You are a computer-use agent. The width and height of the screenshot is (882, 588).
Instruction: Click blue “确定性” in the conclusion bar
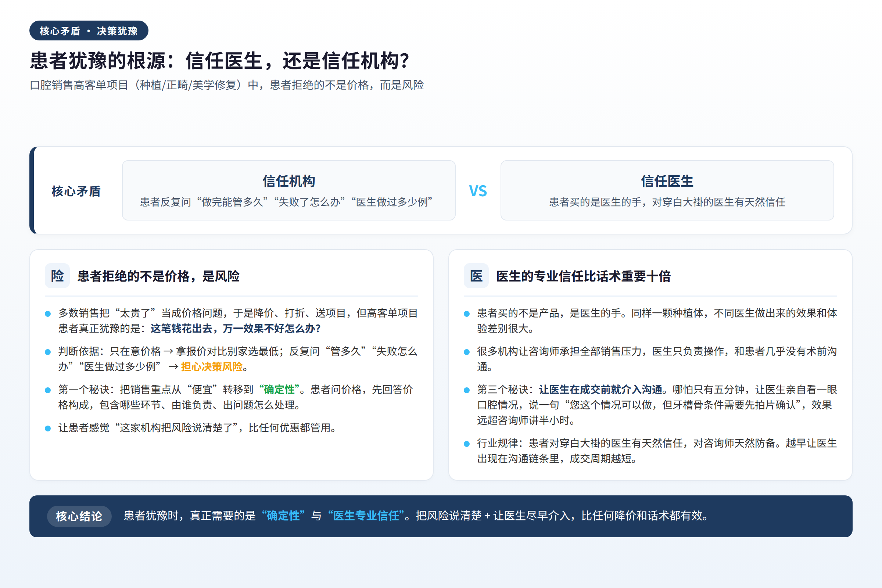coord(283,516)
